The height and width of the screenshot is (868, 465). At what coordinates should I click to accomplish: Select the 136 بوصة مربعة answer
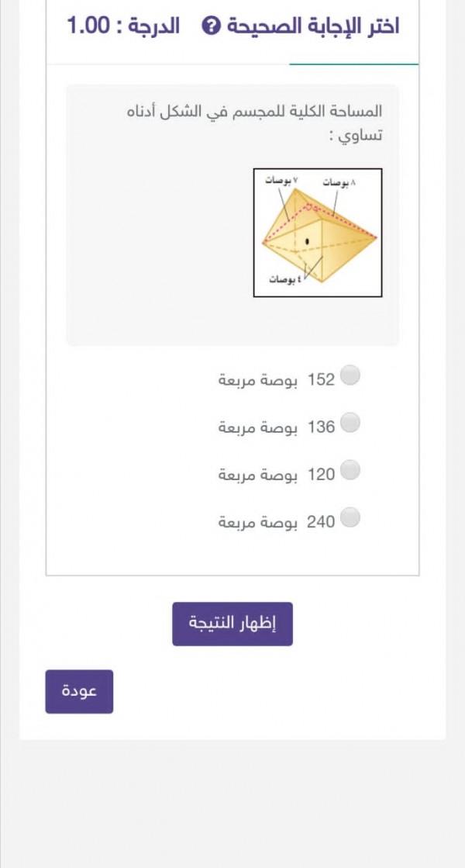click(x=350, y=424)
